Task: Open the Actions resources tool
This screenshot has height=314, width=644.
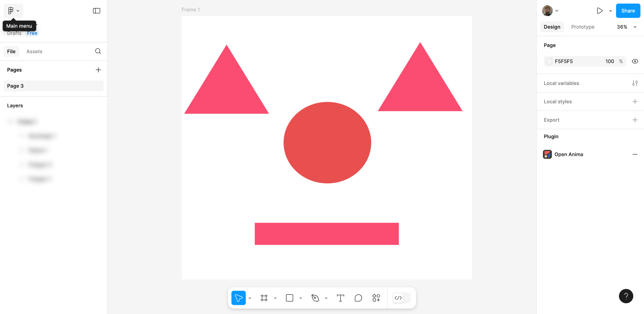Action: click(x=376, y=298)
